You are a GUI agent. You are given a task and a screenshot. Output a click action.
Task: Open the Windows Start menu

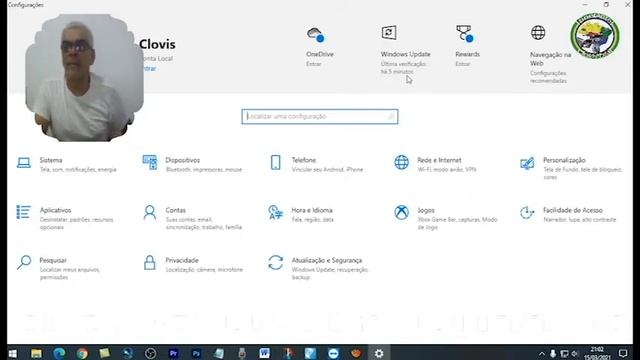[x=12, y=353]
